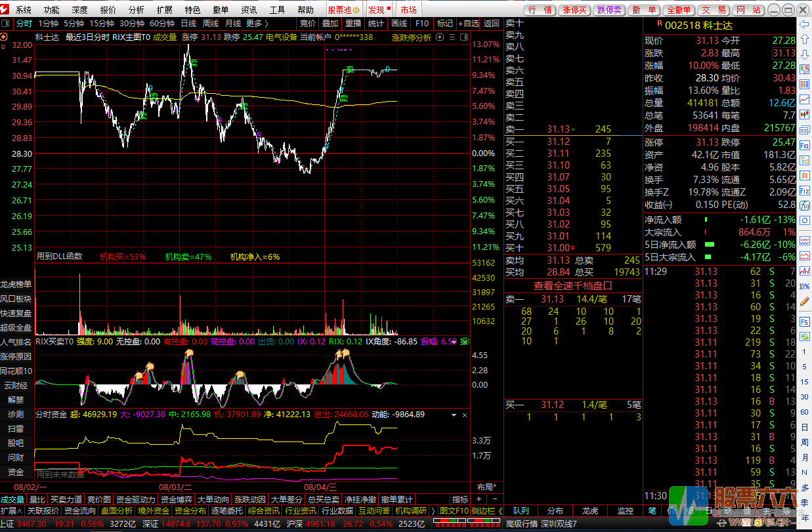The image size is (812, 532).
Task: Select the pencil drawing tool icon
Action: pyautogui.click(x=804, y=302)
